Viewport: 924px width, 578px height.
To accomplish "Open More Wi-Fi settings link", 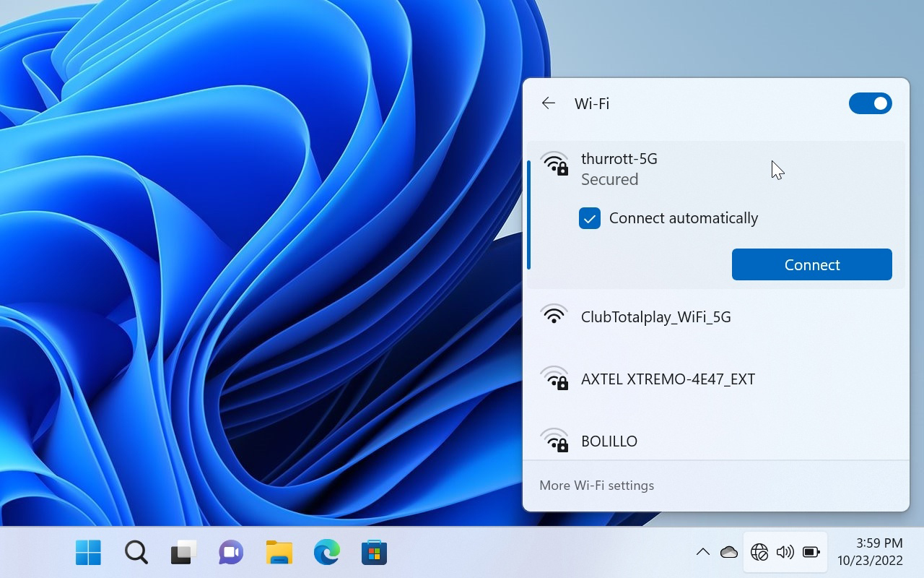I will coord(596,486).
